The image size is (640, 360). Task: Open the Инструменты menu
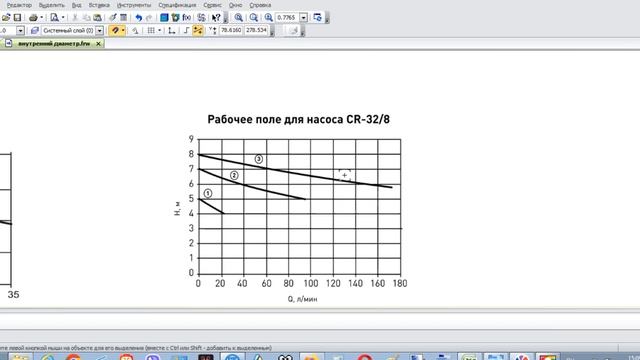coord(134,5)
